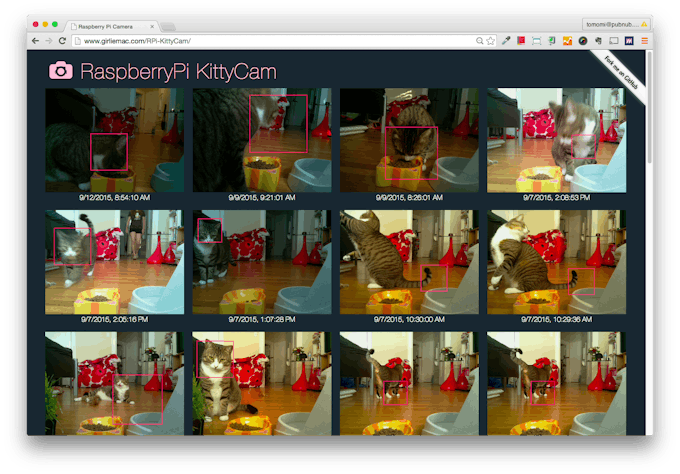Open the photo dated 9/12/2015, 8:54:10 AM
The width and height of the screenshot is (680, 474).
pyautogui.click(x=114, y=140)
